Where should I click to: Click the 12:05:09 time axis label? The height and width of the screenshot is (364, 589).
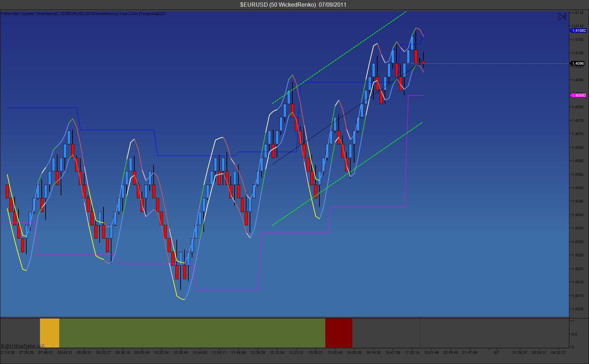click(x=258, y=352)
